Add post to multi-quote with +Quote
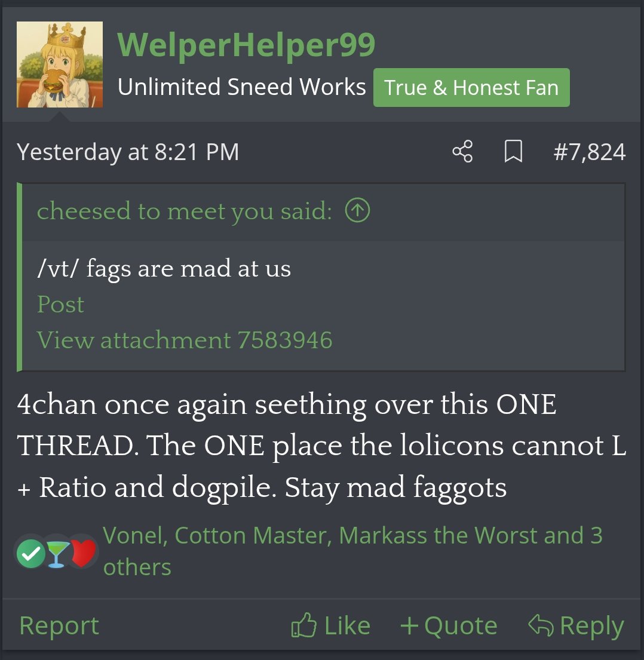 coord(449,625)
